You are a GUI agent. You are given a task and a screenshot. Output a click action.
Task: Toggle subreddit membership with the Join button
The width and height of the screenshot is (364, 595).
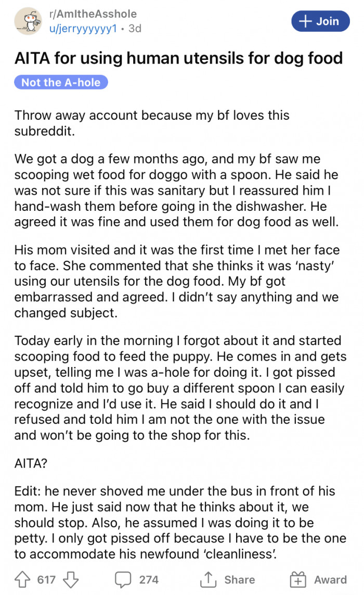click(x=320, y=21)
